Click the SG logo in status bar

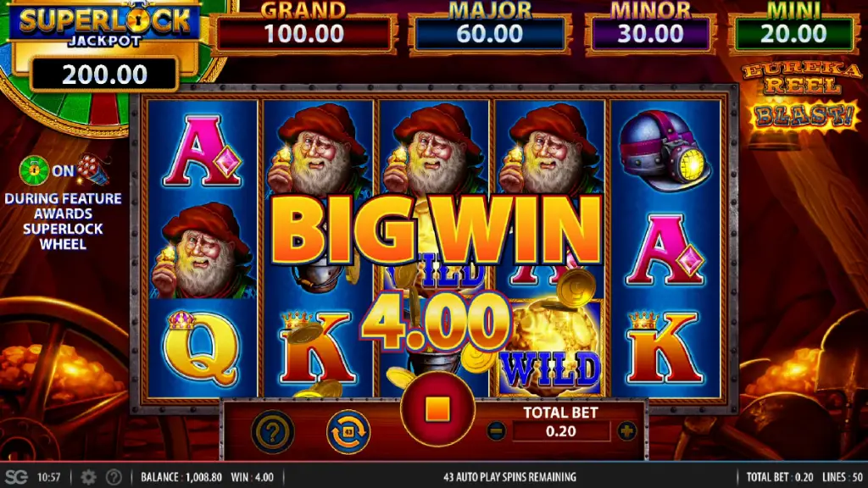pos(16,477)
